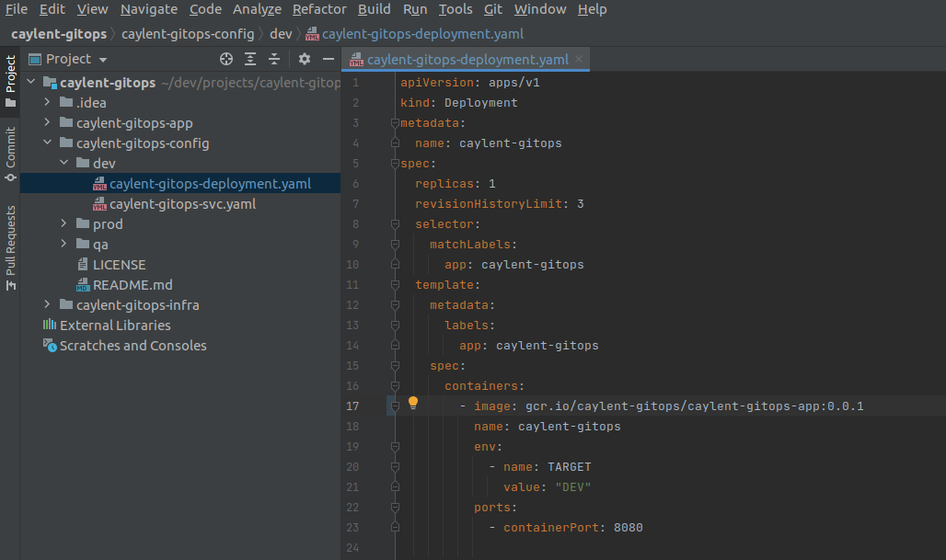Click the intention lightbulb on line 17
Screen dimensions: 946x560
(412, 404)
